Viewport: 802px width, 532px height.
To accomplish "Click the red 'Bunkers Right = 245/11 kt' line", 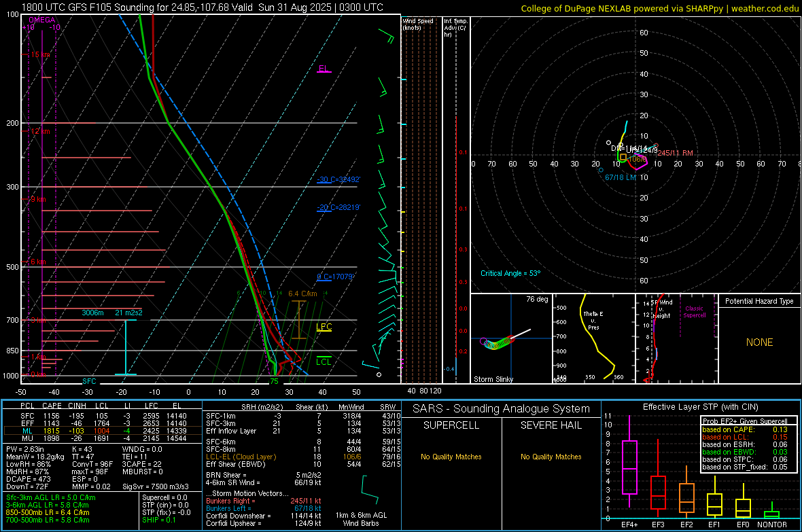I will click(264, 501).
